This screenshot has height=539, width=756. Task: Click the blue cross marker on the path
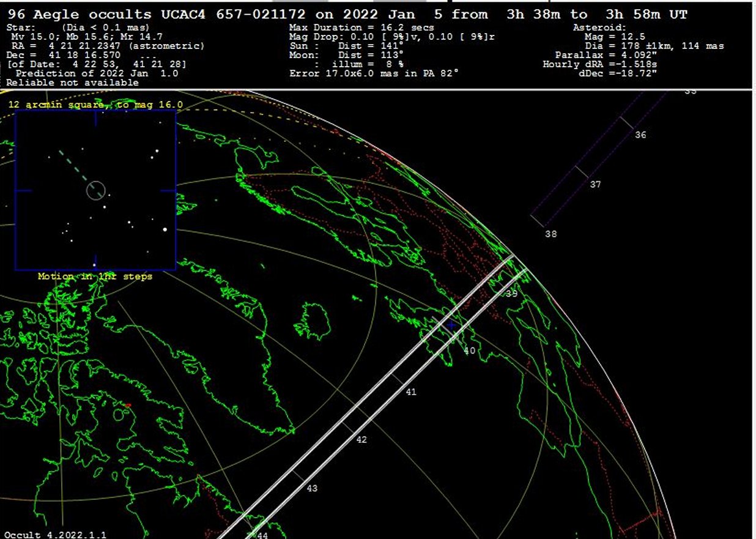click(x=451, y=325)
